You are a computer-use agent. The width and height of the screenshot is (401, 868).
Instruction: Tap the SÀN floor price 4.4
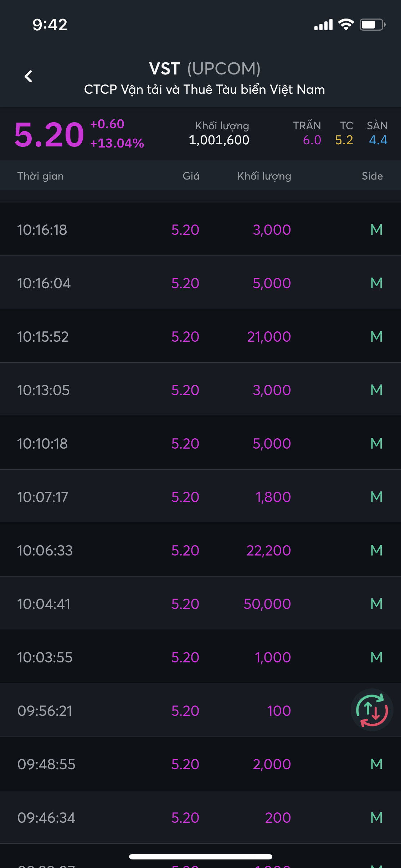[x=378, y=140]
